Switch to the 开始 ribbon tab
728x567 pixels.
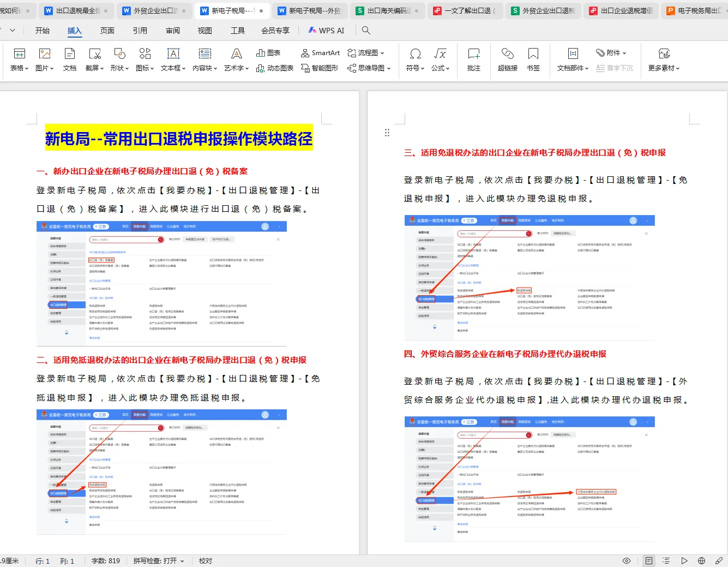click(x=42, y=31)
